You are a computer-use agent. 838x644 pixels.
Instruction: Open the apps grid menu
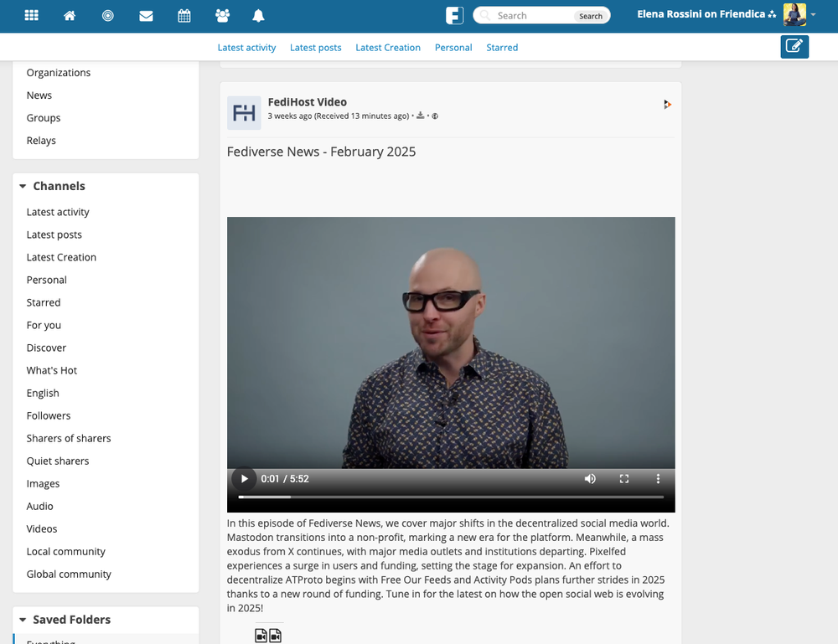pos(32,16)
